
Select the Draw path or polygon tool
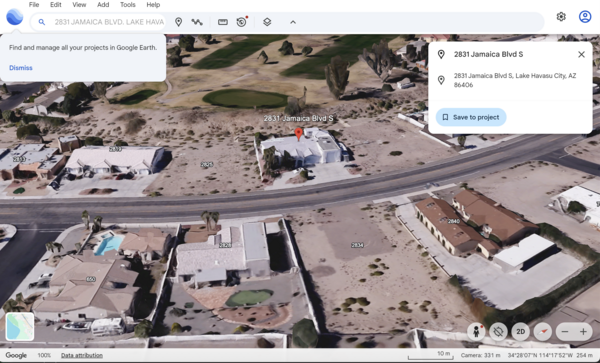click(197, 22)
